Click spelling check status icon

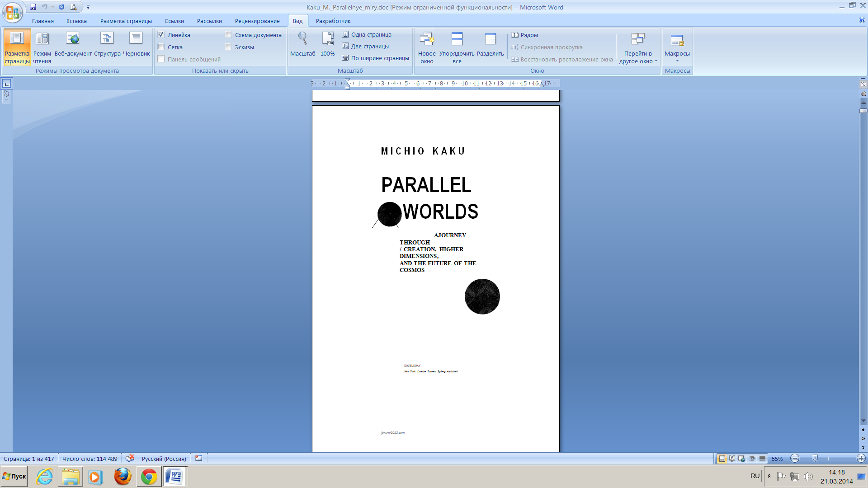[x=130, y=458]
